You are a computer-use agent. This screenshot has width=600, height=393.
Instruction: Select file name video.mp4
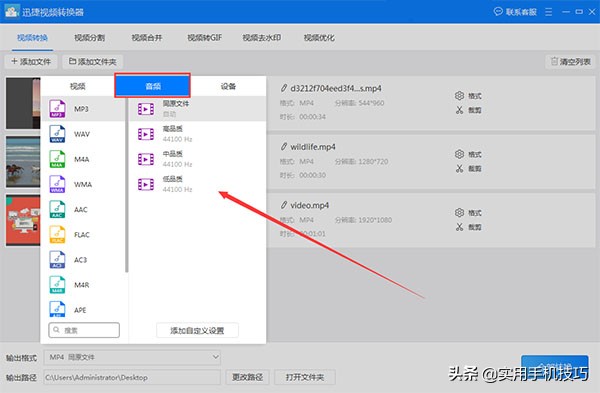(x=309, y=205)
